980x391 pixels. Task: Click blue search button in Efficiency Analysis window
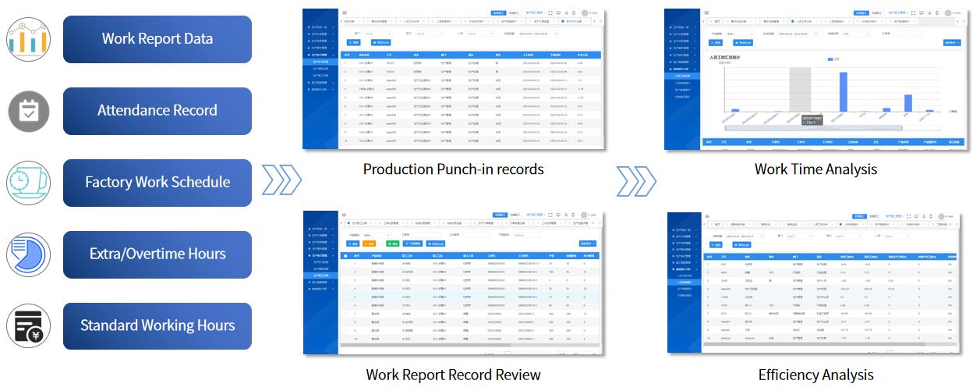[x=716, y=245]
